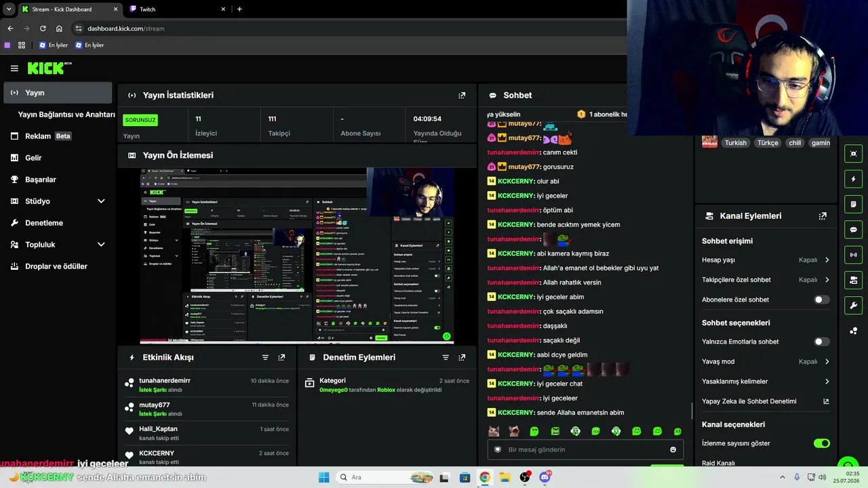
Task: Open a new browser tab
Action: tap(239, 9)
